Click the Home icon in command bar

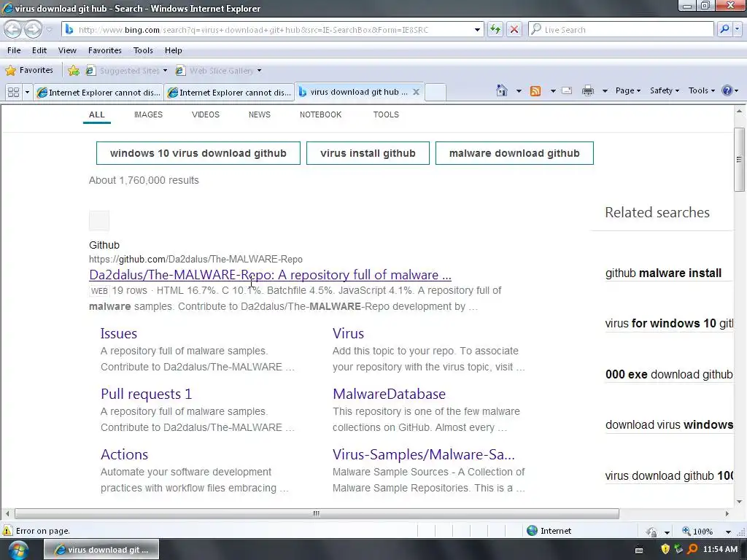[502, 90]
